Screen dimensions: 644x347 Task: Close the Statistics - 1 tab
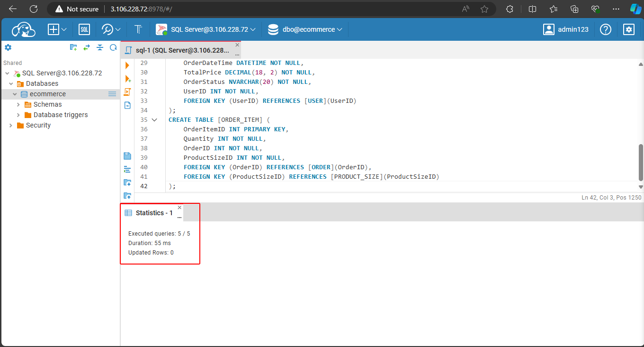point(179,208)
